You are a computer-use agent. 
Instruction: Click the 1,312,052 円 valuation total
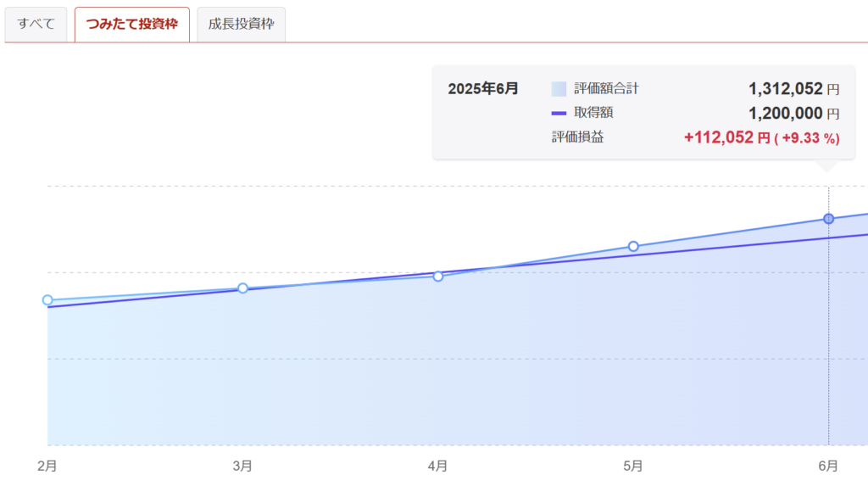pos(793,89)
